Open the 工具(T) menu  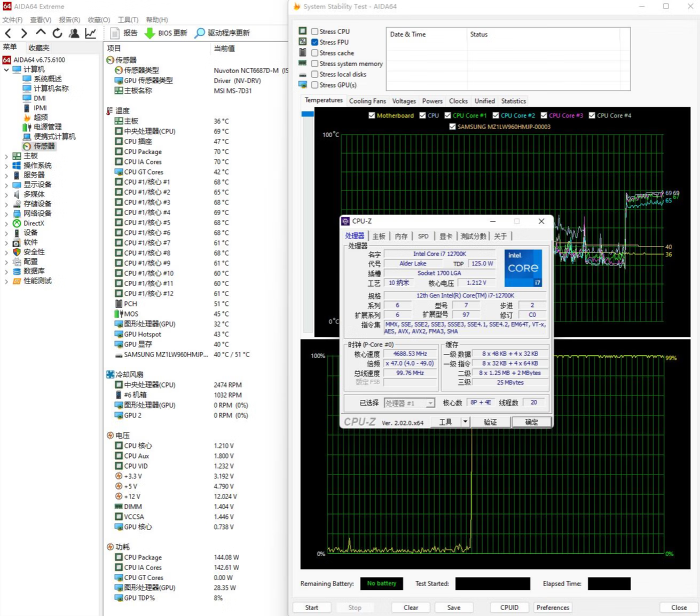pos(128,20)
